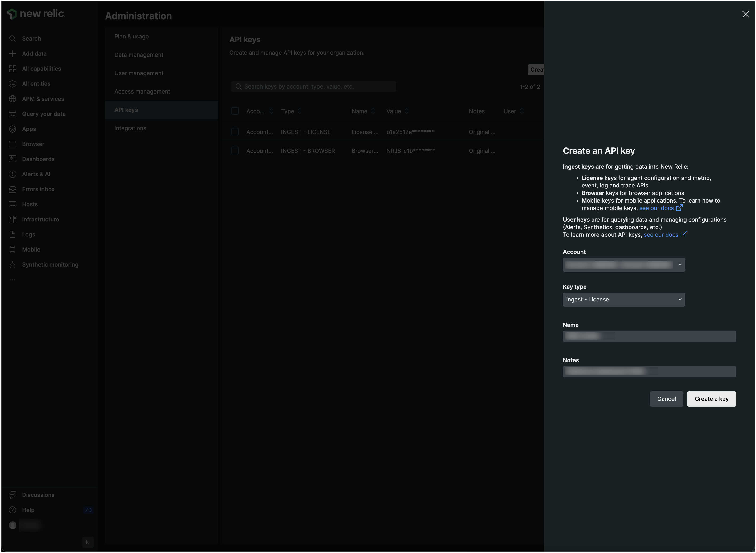Image resolution: width=756 pixels, height=553 pixels.
Task: Focus the Notes input field
Action: click(649, 372)
